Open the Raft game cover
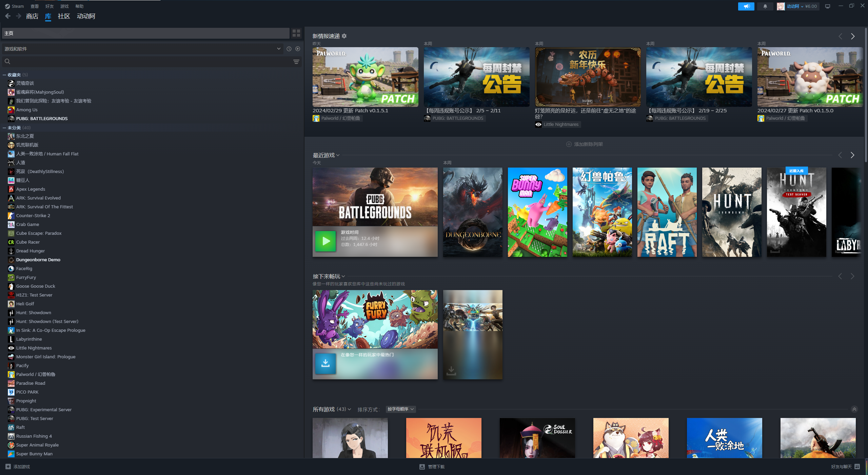 click(x=667, y=212)
